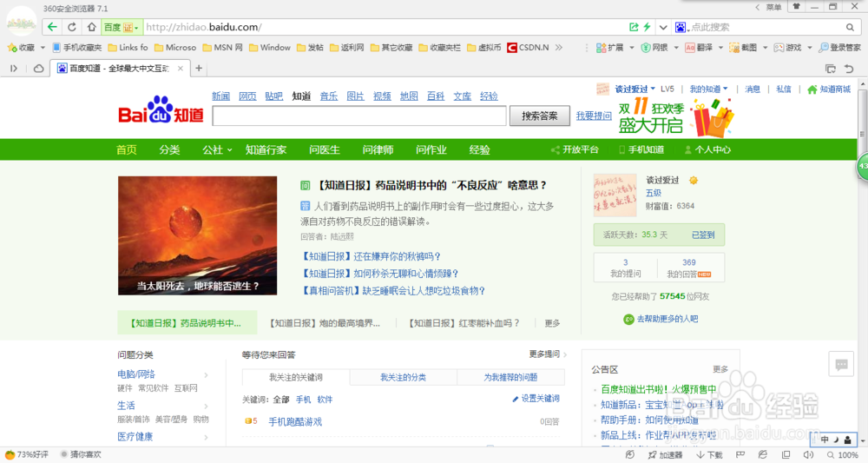This screenshot has height=463, width=868.
Task: Open the 扩展 extensions toolbar icon
Action: [610, 48]
